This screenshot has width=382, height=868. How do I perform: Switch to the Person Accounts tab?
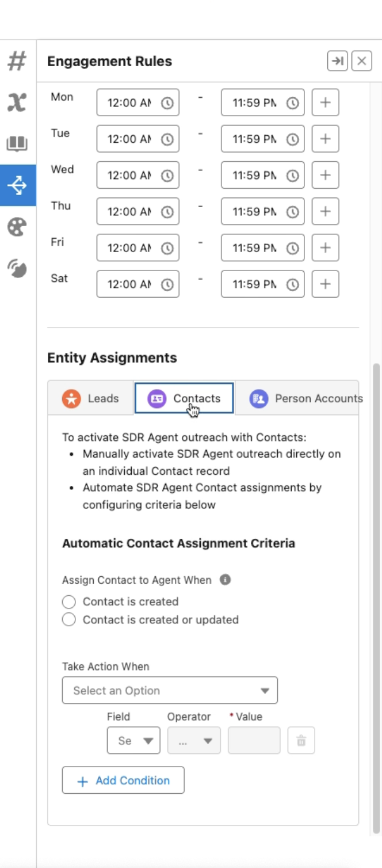(305, 398)
